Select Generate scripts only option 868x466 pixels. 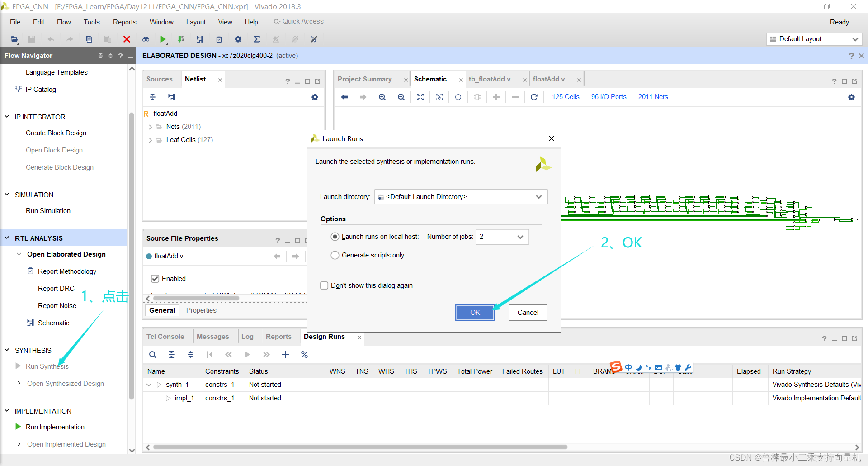[335, 255]
